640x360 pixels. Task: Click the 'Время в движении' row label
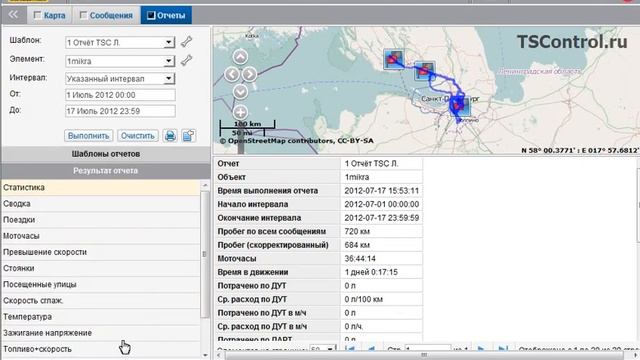pyautogui.click(x=253, y=272)
